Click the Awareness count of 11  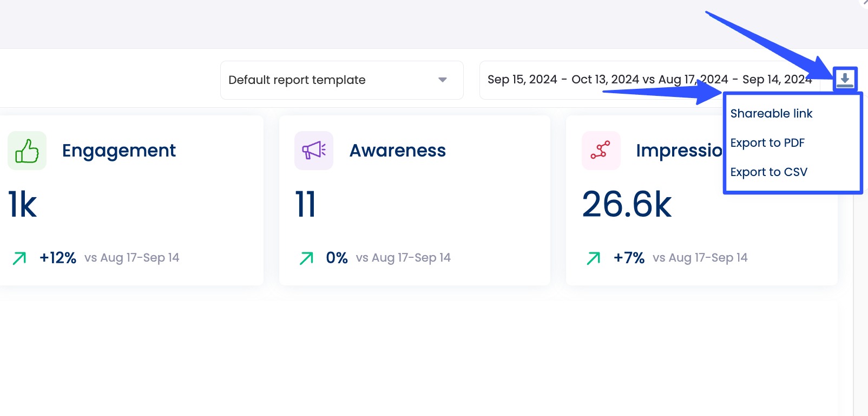tap(306, 205)
